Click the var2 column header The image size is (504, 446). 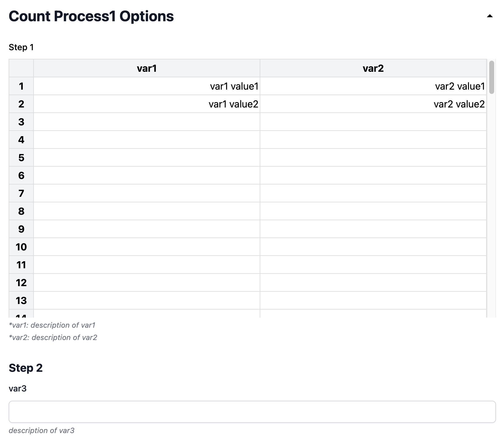[x=373, y=68]
